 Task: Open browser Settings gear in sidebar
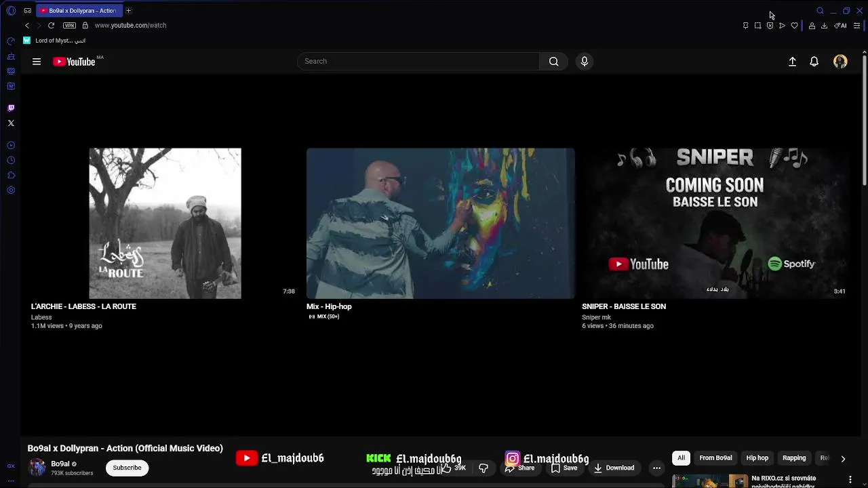[11, 190]
